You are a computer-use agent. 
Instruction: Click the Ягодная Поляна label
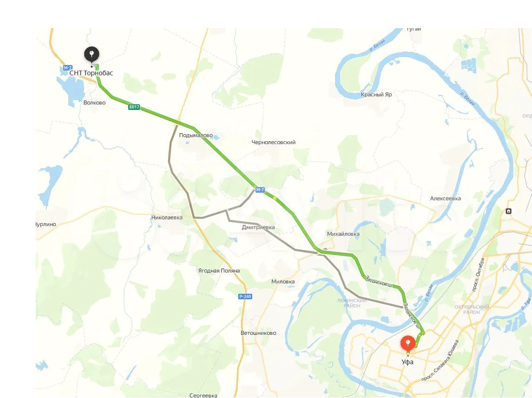pyautogui.click(x=219, y=270)
